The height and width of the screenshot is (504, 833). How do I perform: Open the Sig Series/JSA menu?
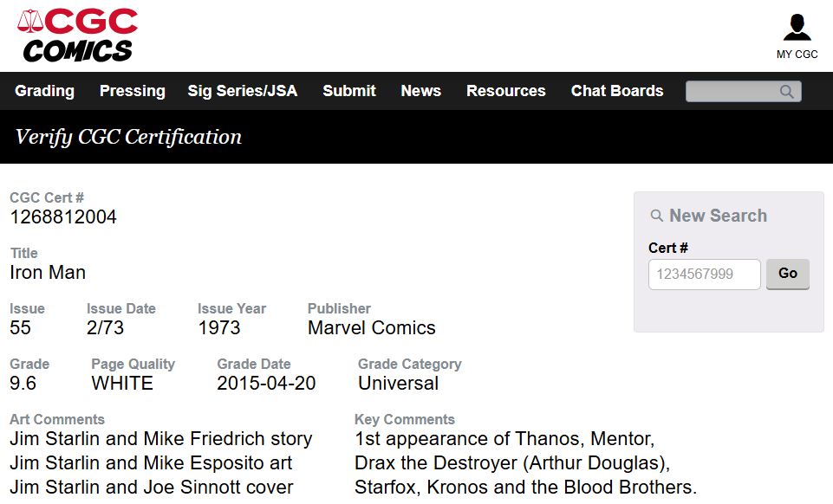point(242,91)
